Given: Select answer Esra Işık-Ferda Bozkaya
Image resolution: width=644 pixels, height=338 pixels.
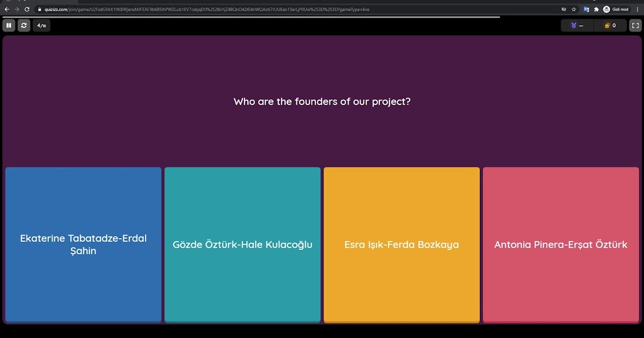Looking at the screenshot, I should 401,244.
